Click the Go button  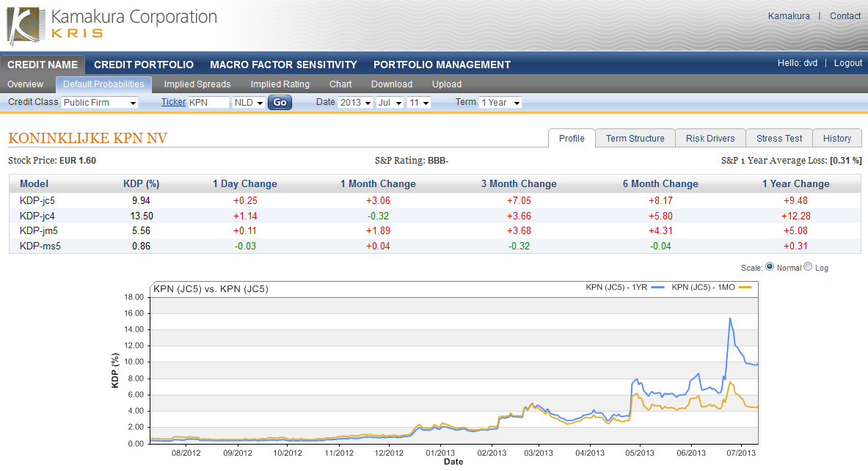pyautogui.click(x=280, y=103)
